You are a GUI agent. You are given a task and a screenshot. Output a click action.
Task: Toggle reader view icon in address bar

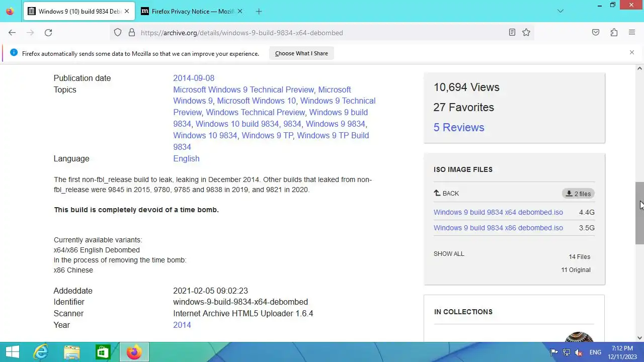coord(512,32)
